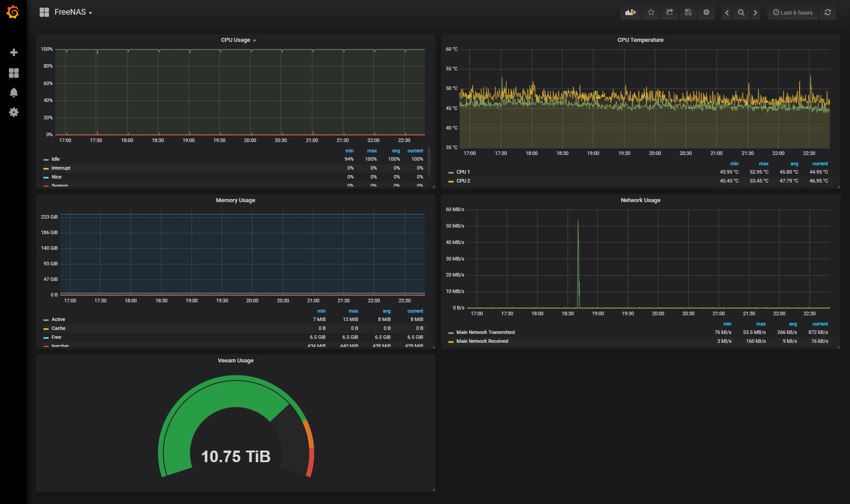Sort Memory Usage legend by current column

[x=415, y=311]
